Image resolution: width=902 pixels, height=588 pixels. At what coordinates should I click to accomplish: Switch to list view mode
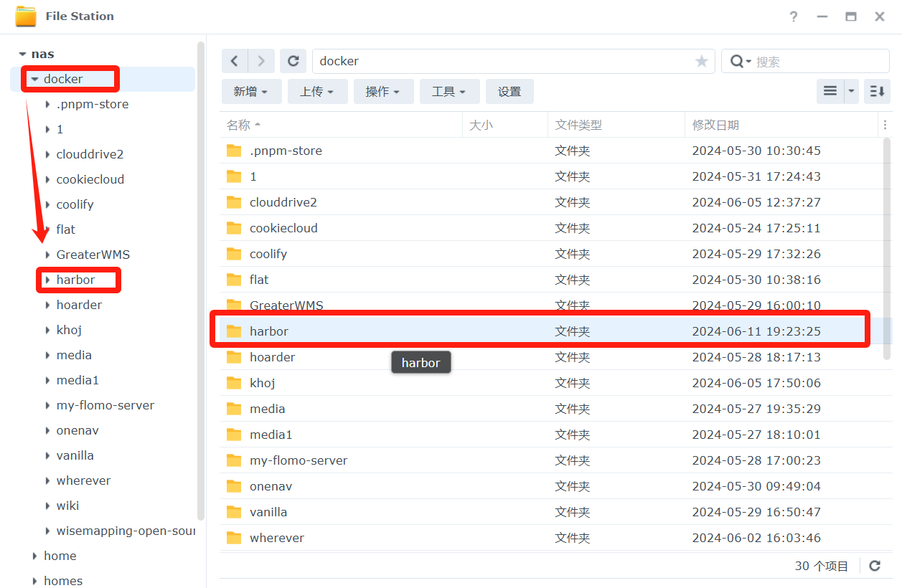click(830, 91)
